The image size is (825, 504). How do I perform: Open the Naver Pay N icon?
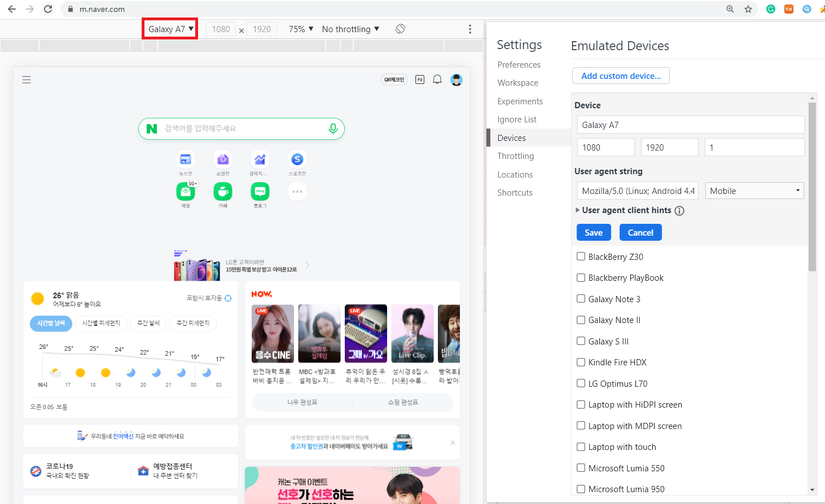pos(420,80)
